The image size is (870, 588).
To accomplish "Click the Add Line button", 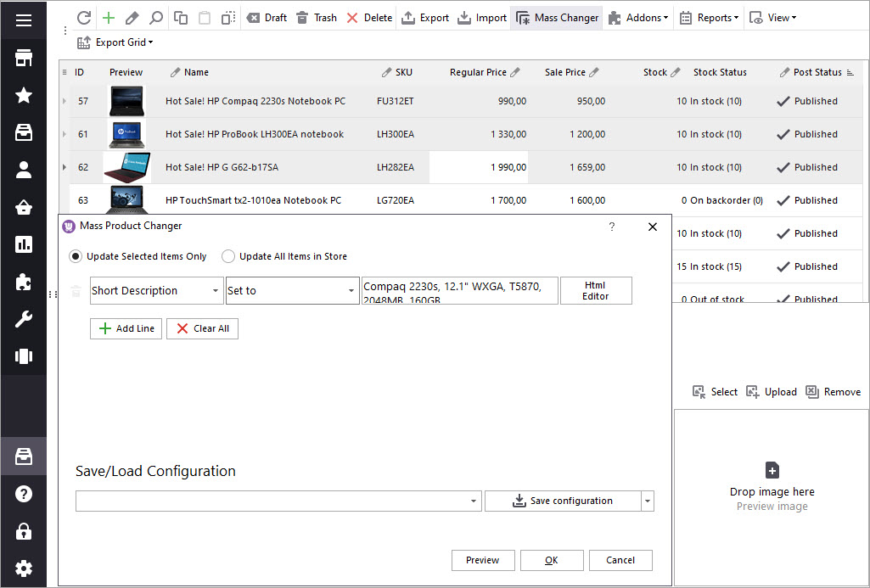I will (x=126, y=328).
